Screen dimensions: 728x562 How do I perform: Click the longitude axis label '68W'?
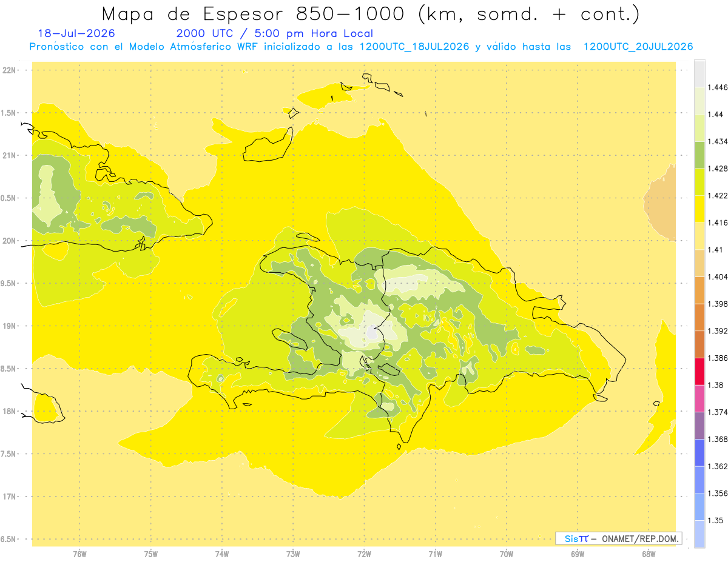(x=649, y=554)
